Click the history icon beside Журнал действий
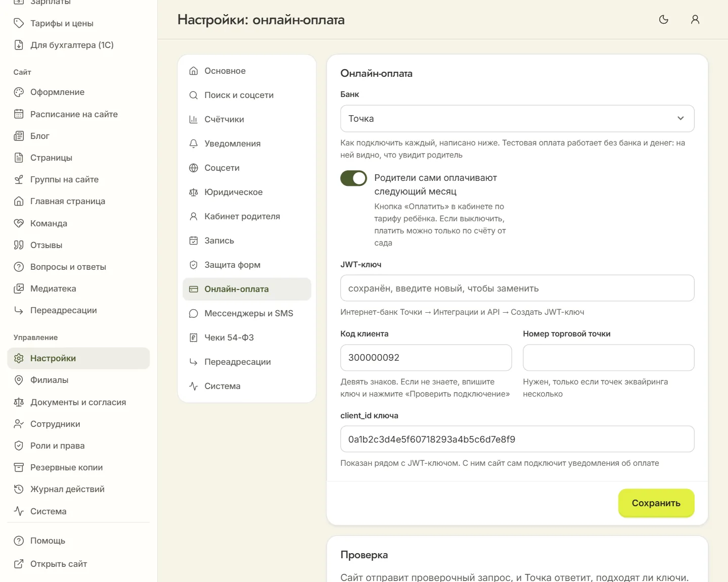 pyautogui.click(x=19, y=489)
